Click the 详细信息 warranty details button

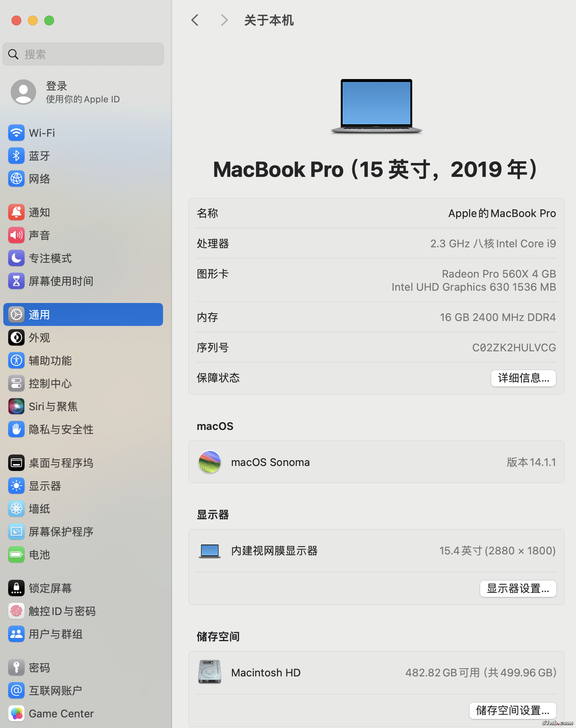click(523, 378)
